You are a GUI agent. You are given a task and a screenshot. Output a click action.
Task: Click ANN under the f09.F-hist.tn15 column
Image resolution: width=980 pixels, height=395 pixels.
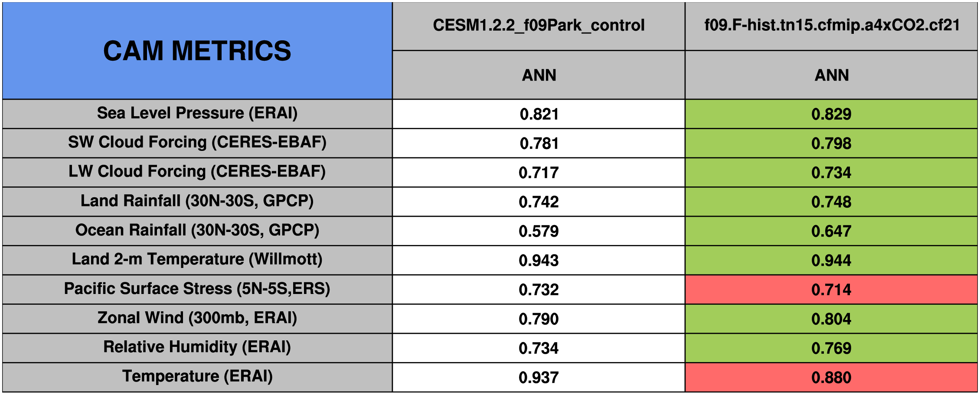click(832, 75)
